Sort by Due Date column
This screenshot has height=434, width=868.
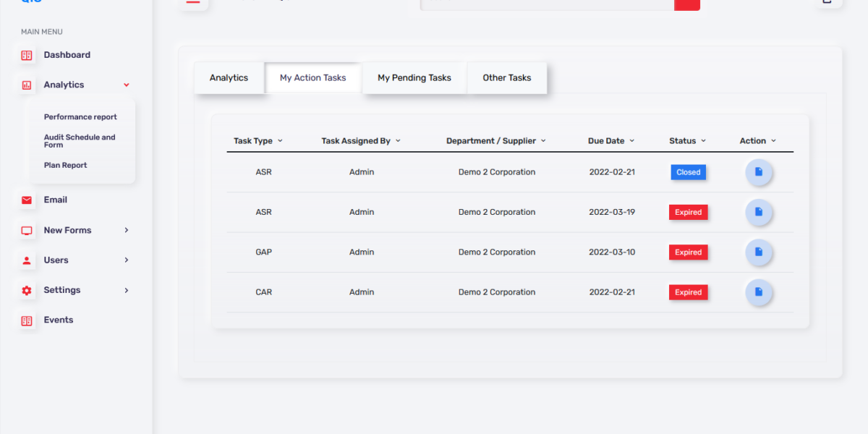coord(610,141)
